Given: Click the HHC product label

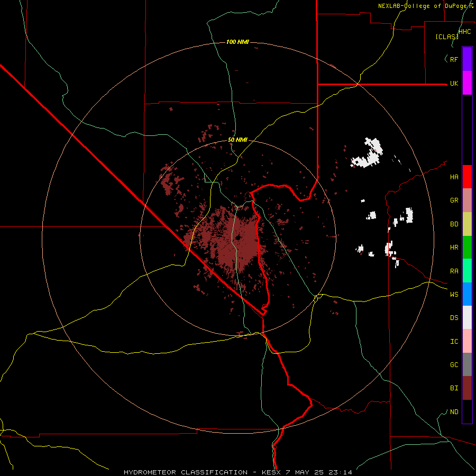Looking at the screenshot, I should (464, 32).
